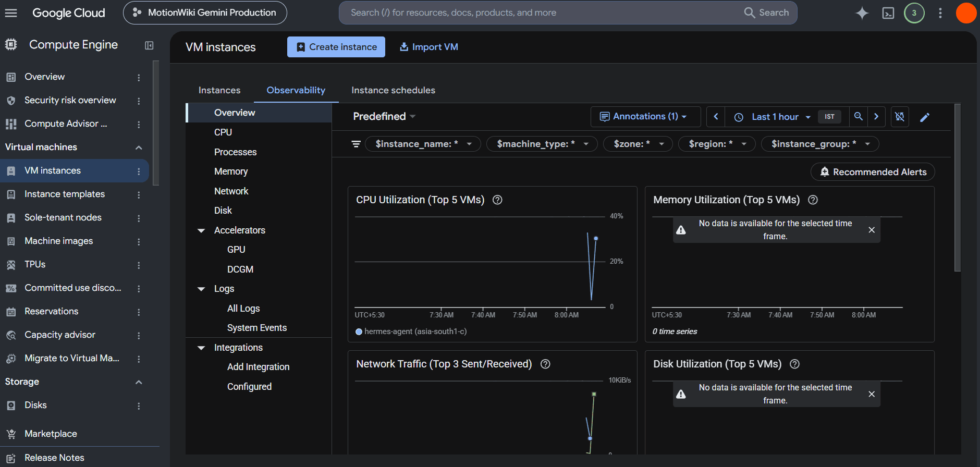Switch the IST timezone toggle
Screen dimensions: 980x467
click(x=829, y=117)
